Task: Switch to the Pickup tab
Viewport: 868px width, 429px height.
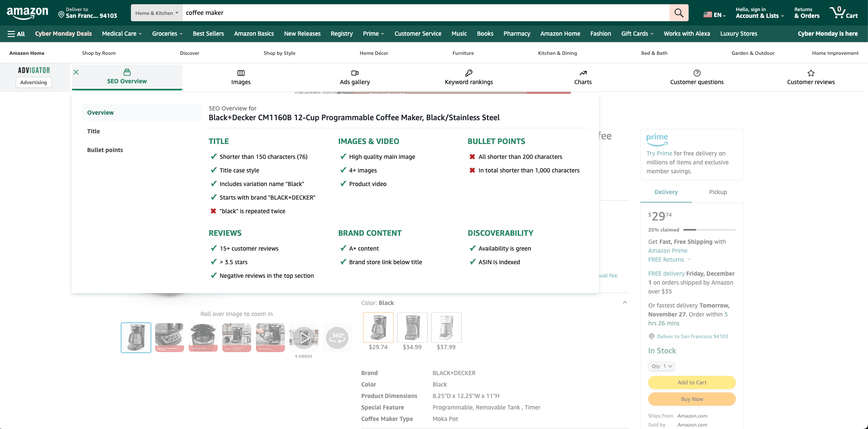Action: pyautogui.click(x=718, y=192)
